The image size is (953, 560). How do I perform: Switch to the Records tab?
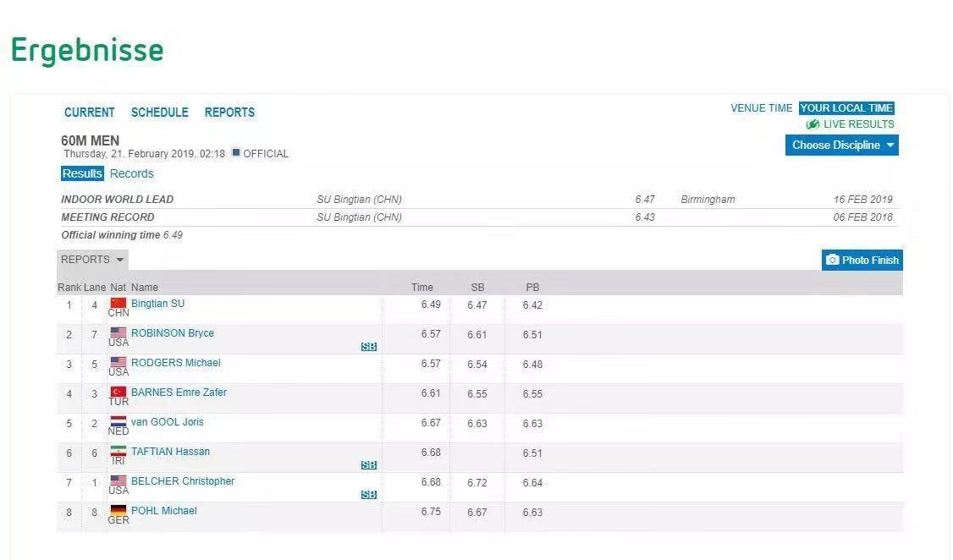click(x=132, y=173)
